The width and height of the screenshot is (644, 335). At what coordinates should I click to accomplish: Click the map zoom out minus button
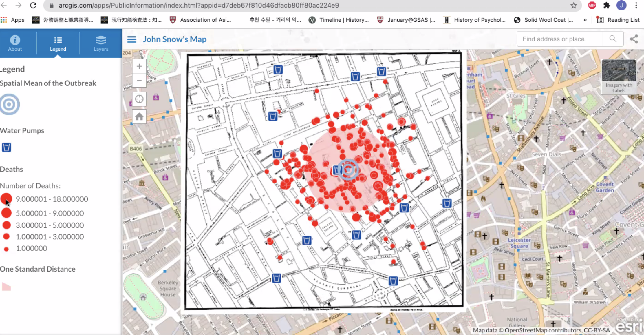pos(139,81)
